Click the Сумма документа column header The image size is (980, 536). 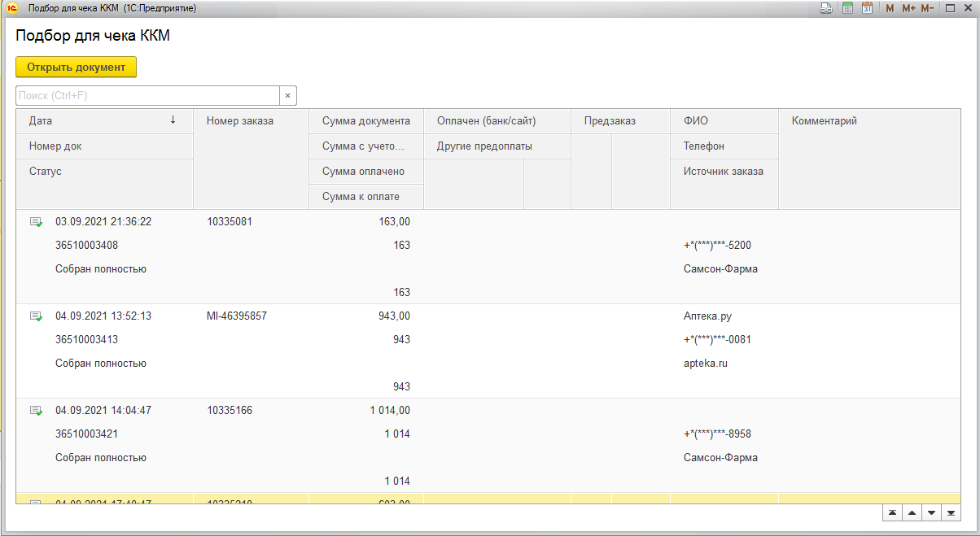365,121
